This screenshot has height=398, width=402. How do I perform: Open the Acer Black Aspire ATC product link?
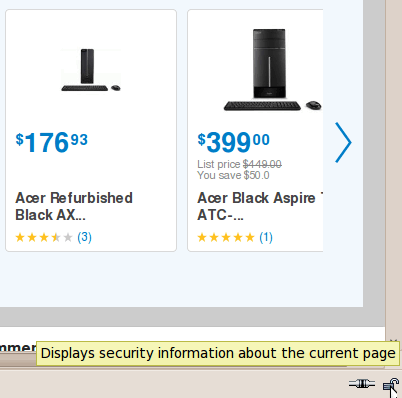tap(260, 206)
